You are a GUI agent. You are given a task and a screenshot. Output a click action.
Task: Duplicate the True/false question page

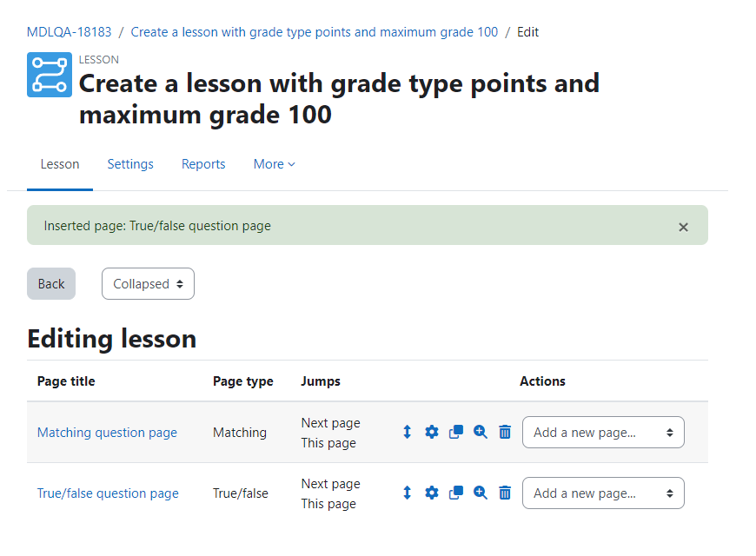[x=456, y=493]
